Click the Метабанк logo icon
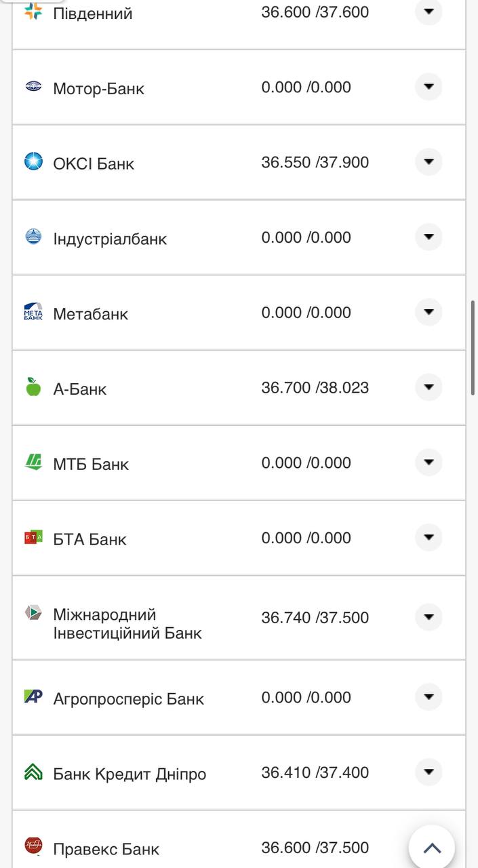This screenshot has height=868, width=478. (33, 312)
